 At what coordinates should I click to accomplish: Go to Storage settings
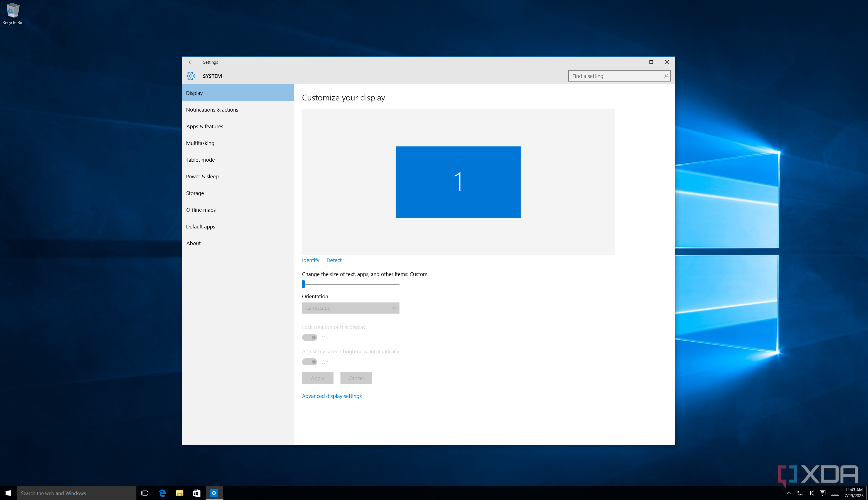click(x=238, y=193)
